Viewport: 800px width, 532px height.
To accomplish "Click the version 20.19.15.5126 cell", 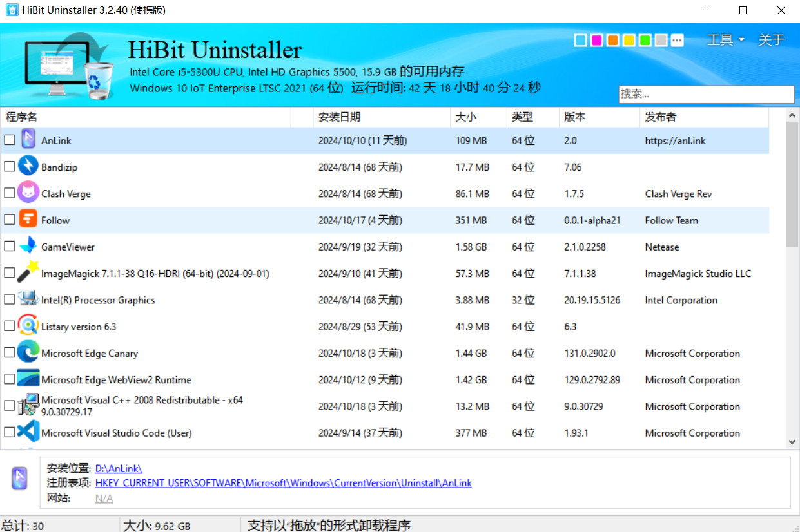I will [592, 300].
